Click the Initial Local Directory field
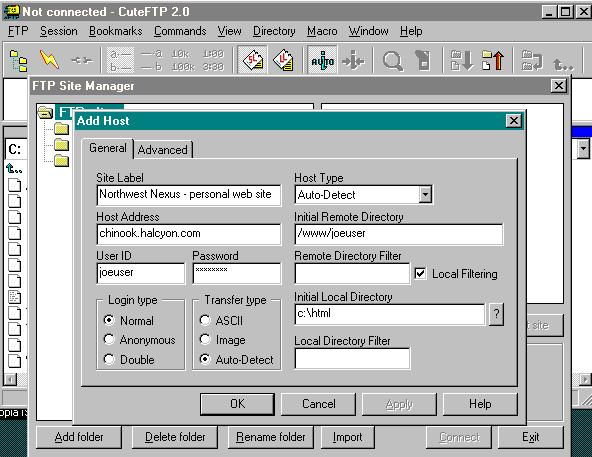This screenshot has width=592, height=457. point(390,314)
